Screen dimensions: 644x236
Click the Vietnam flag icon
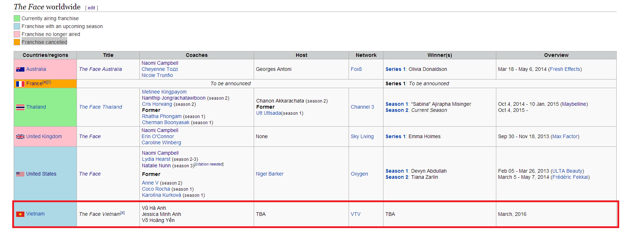(20, 214)
